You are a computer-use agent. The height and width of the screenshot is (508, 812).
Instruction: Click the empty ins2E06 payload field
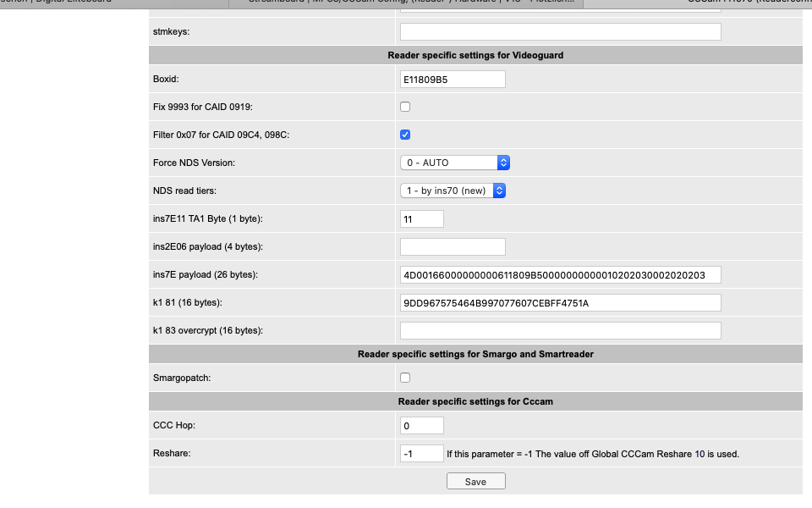pyautogui.click(x=453, y=246)
